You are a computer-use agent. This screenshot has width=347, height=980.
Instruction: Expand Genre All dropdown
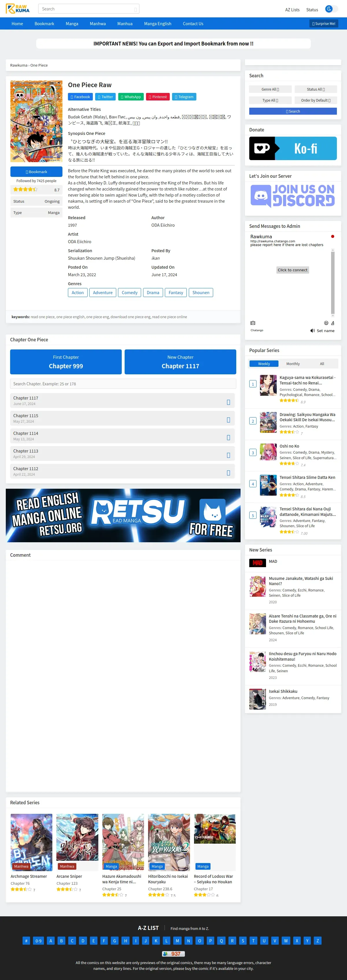coord(270,89)
